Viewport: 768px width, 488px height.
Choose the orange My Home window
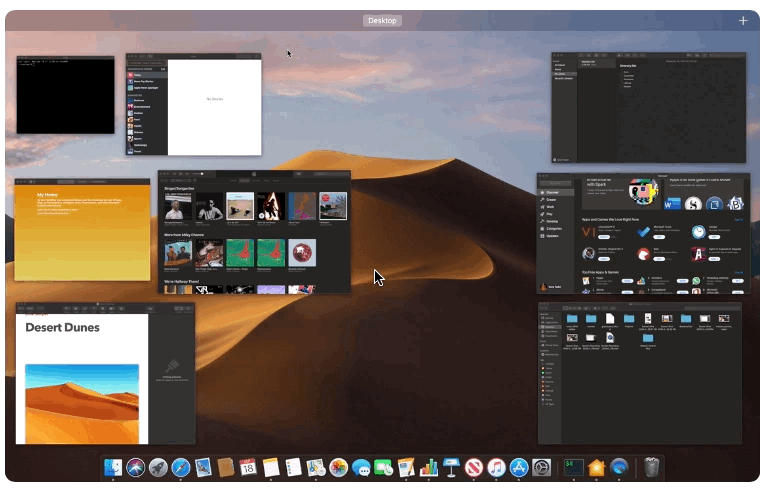point(82,230)
